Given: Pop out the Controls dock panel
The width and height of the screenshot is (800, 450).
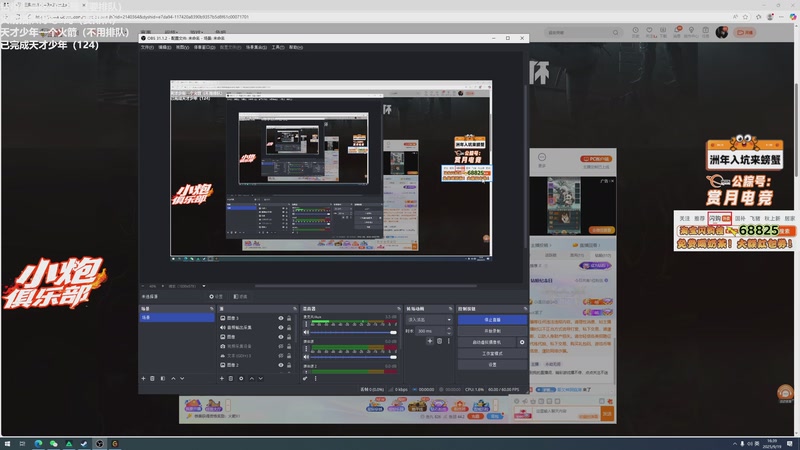Looking at the screenshot, I should point(525,309).
